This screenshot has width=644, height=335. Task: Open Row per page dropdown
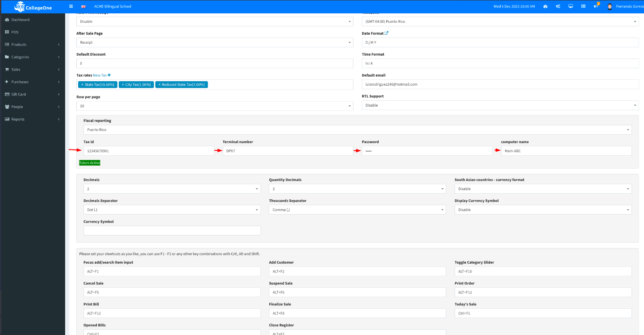[215, 106]
